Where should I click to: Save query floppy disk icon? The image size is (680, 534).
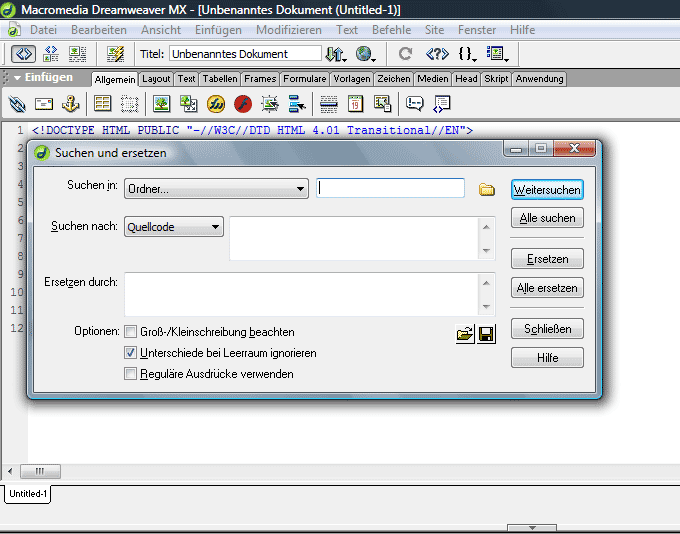[486, 334]
